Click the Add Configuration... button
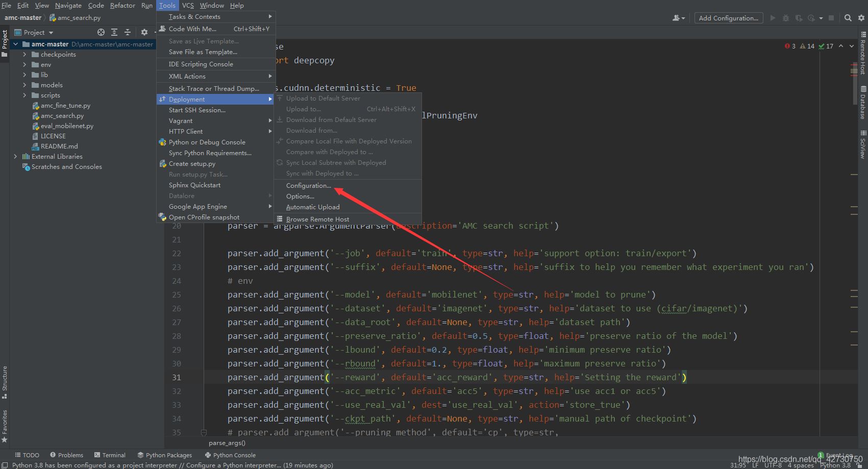 728,18
